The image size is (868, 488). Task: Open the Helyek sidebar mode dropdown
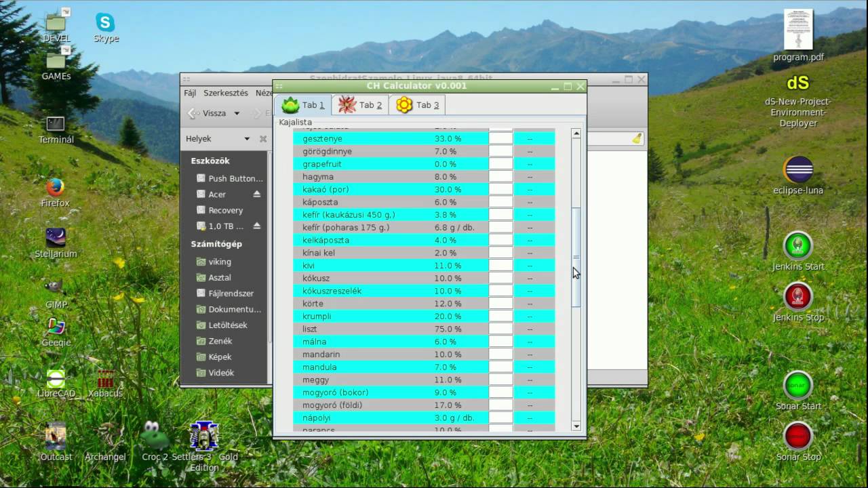(247, 139)
